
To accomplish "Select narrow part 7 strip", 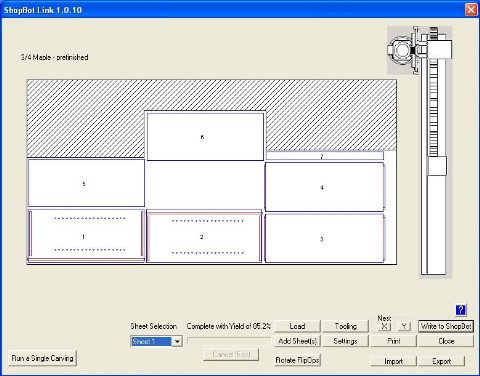I will click(325, 156).
